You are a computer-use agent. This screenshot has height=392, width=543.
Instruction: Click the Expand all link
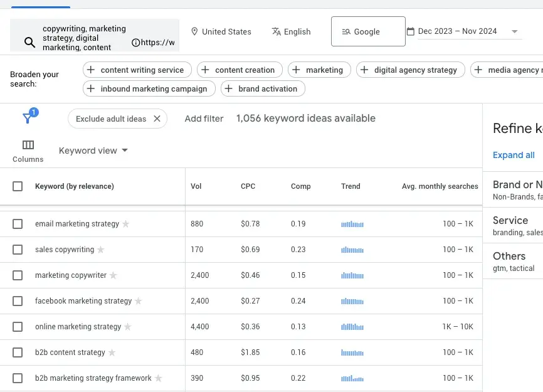click(514, 155)
